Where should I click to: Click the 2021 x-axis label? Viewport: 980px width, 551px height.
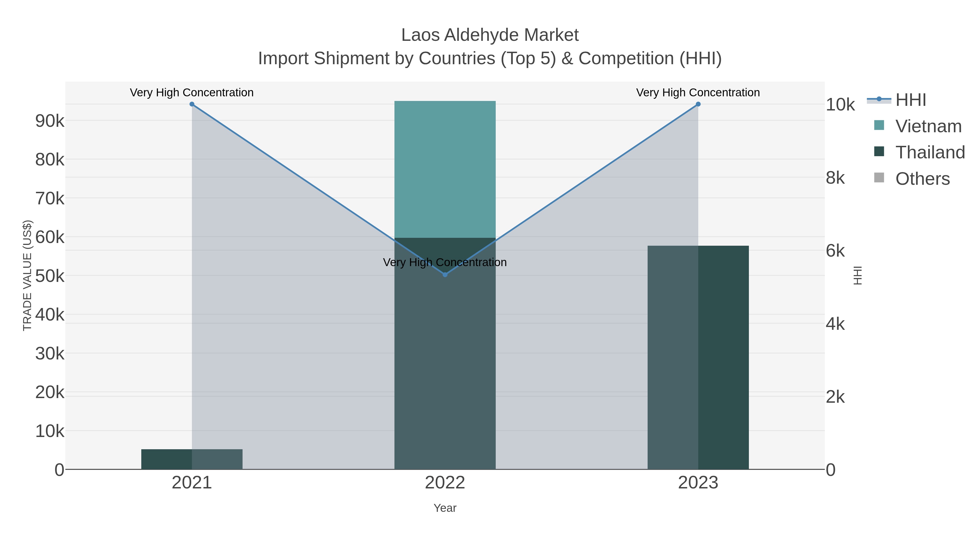pos(192,483)
